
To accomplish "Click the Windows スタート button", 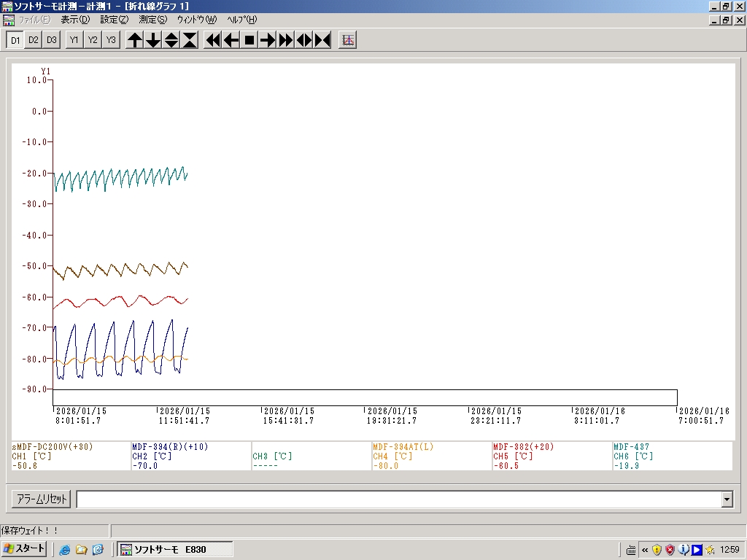I will 25,549.
